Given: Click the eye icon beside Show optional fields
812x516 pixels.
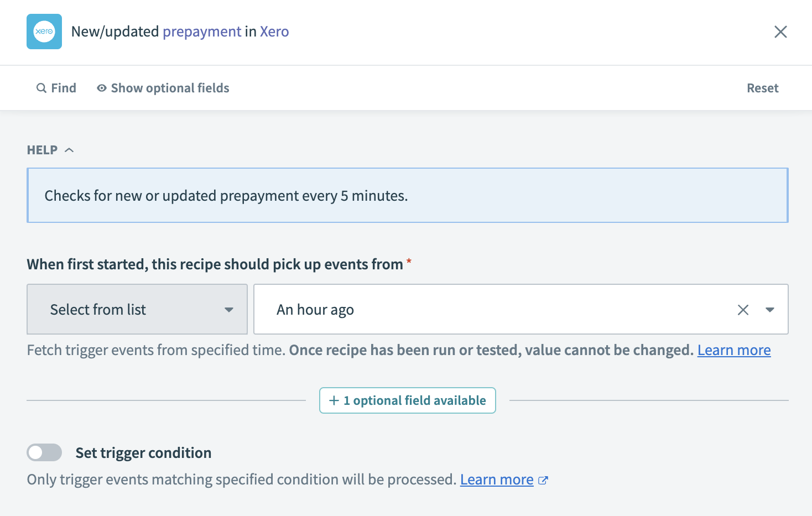Looking at the screenshot, I should point(101,87).
